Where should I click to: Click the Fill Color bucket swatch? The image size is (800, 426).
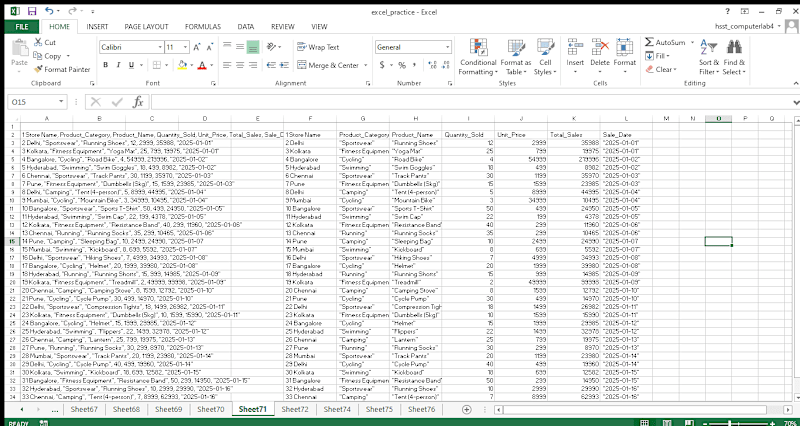(x=182, y=65)
